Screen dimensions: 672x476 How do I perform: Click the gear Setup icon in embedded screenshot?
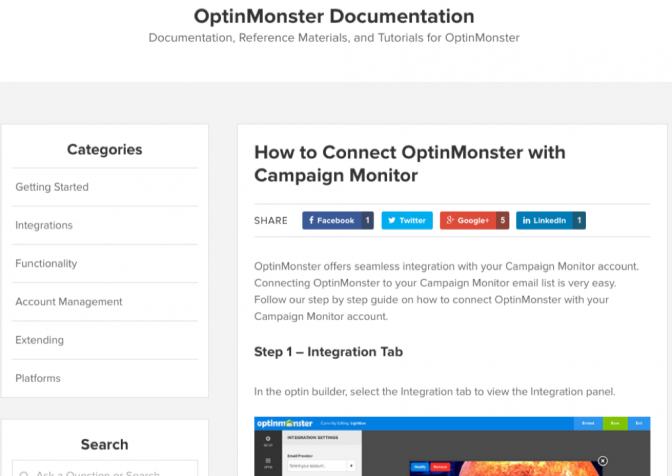click(x=268, y=439)
